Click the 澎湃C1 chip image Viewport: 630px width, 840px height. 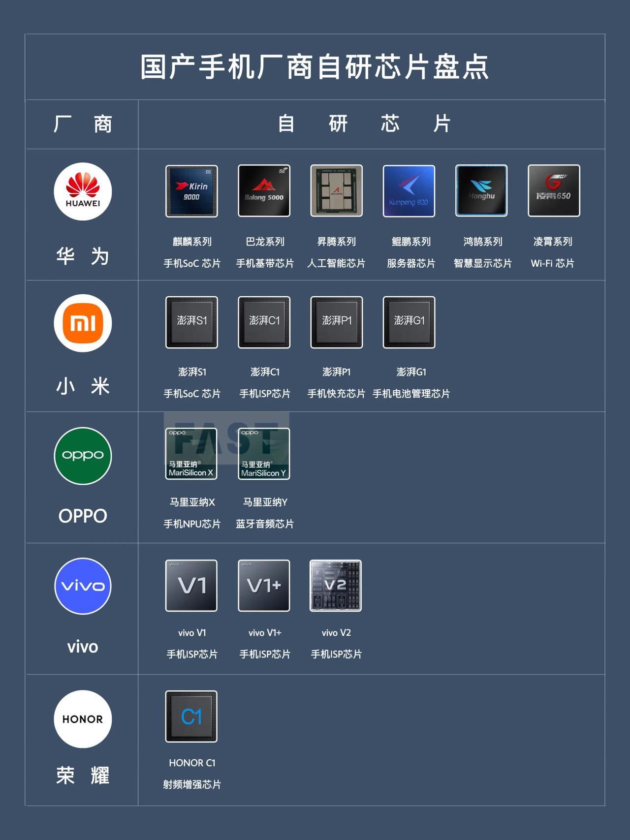[264, 322]
